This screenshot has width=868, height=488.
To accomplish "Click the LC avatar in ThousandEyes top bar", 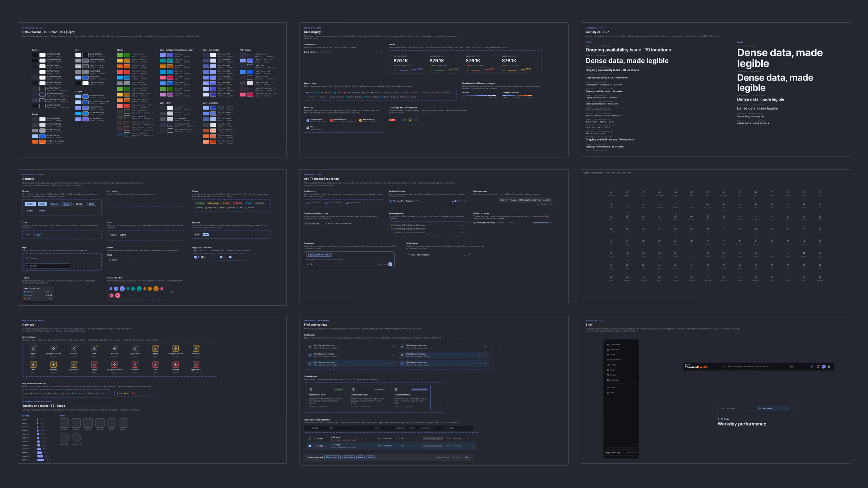I will click(824, 367).
